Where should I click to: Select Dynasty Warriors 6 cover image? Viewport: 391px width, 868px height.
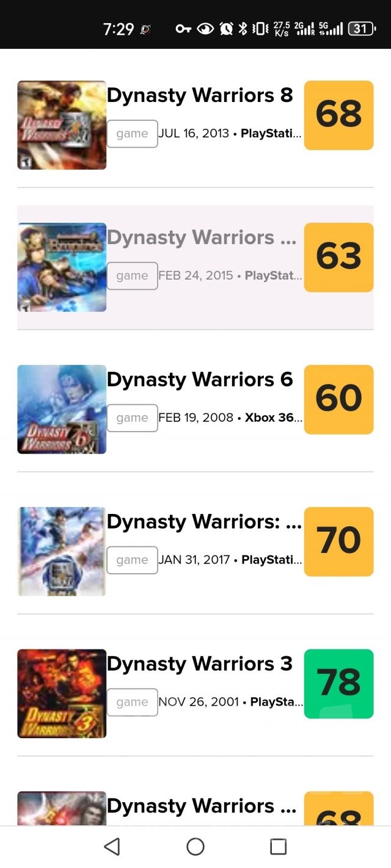(x=62, y=410)
